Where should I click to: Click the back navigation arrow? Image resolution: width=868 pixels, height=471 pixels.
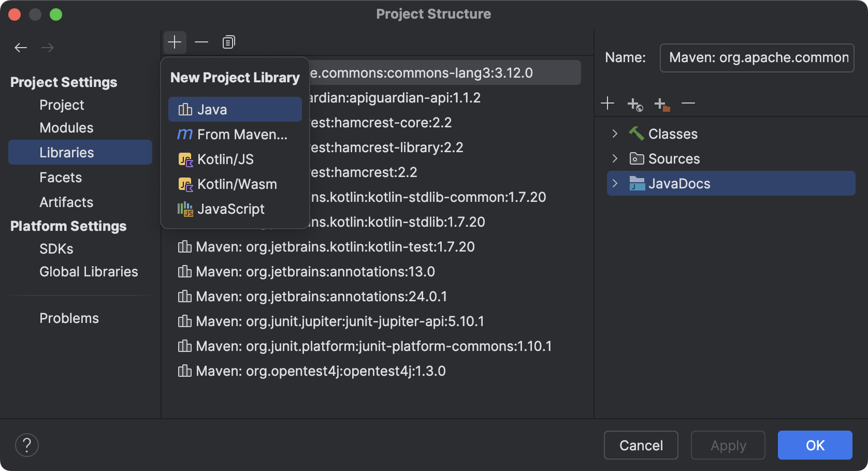pos(21,47)
